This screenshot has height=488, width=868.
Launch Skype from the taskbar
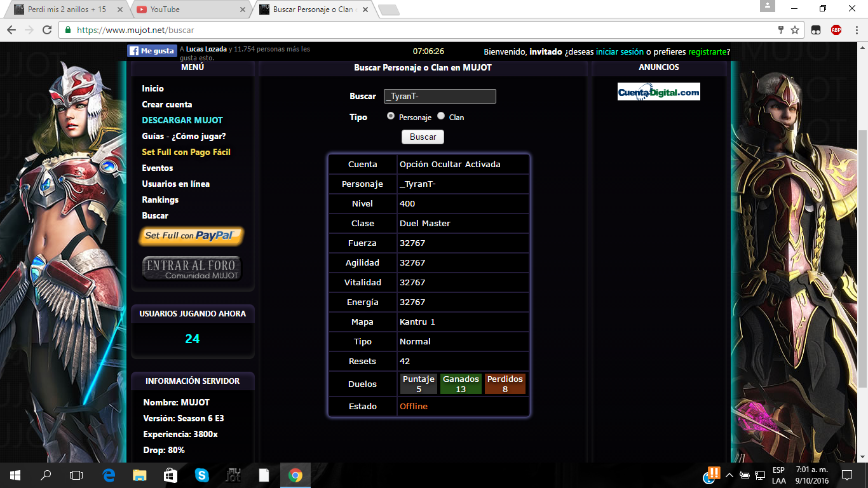[x=202, y=475]
